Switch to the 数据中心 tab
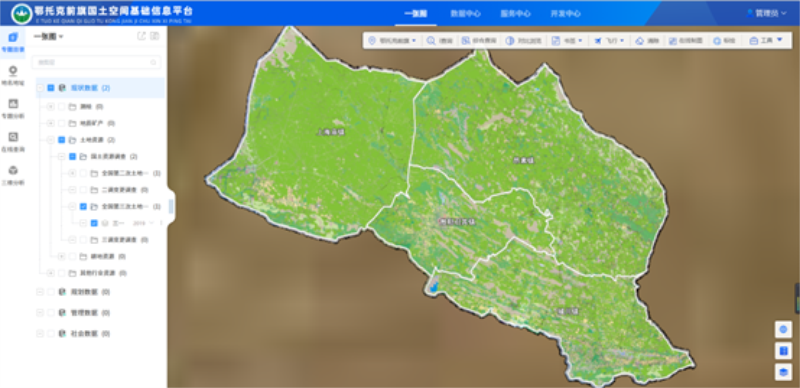Screen dimensions: 800x388 (x=465, y=14)
